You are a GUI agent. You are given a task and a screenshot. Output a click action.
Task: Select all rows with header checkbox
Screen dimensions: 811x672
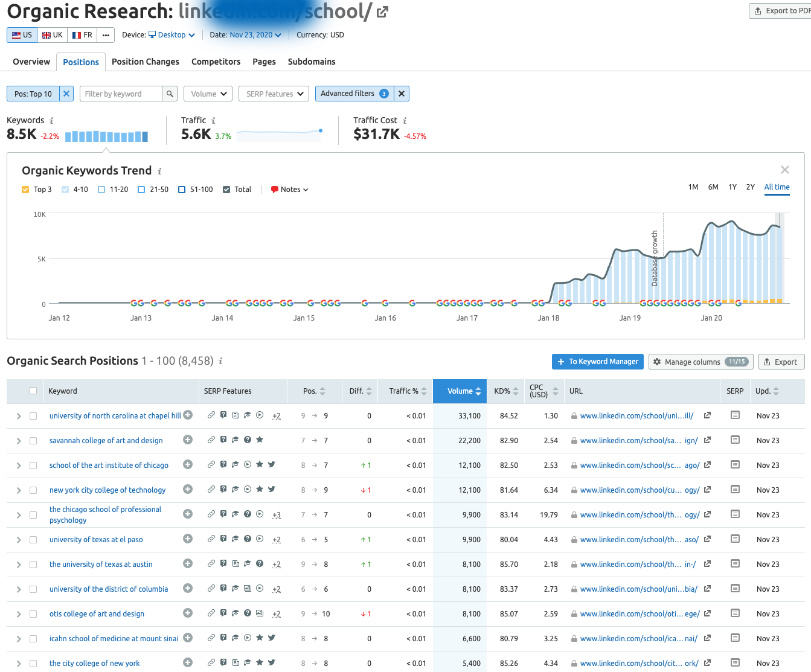click(33, 391)
